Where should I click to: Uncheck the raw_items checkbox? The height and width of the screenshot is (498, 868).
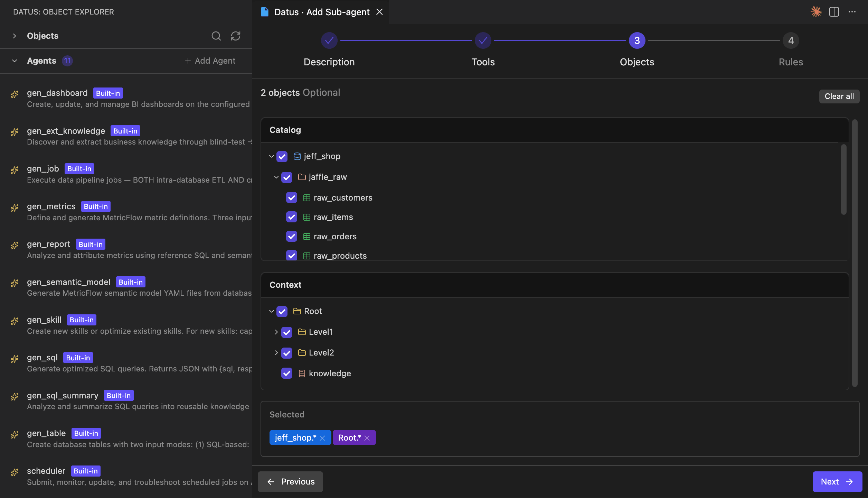pos(292,217)
